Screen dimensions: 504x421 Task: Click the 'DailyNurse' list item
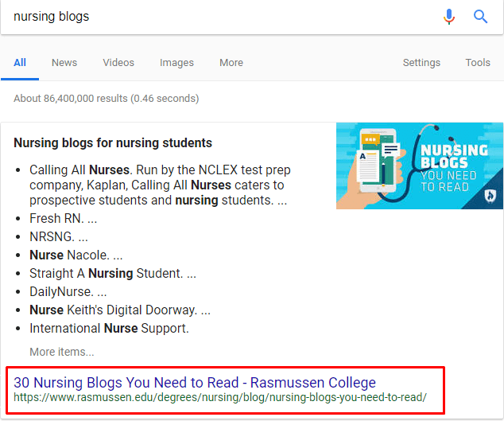[68, 291]
